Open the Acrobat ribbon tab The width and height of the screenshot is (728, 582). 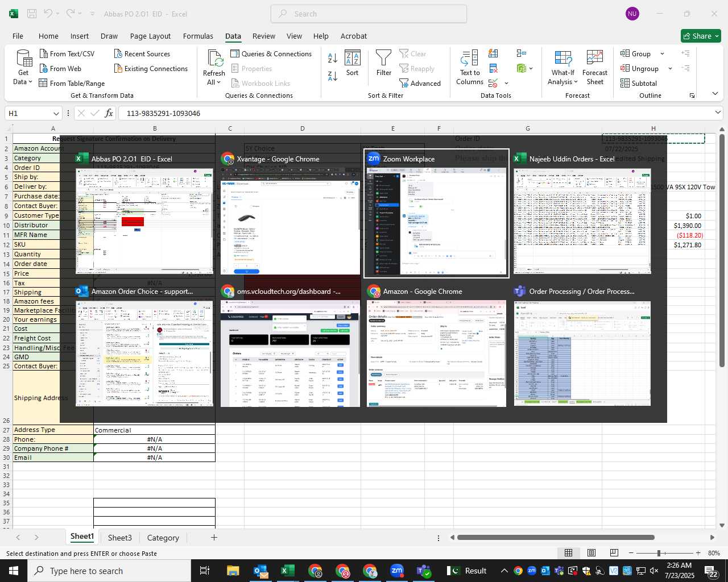[354, 36]
